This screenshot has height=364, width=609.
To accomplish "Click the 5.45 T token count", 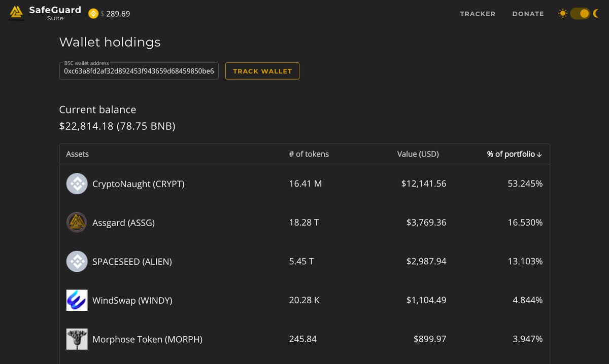I will (x=301, y=262).
